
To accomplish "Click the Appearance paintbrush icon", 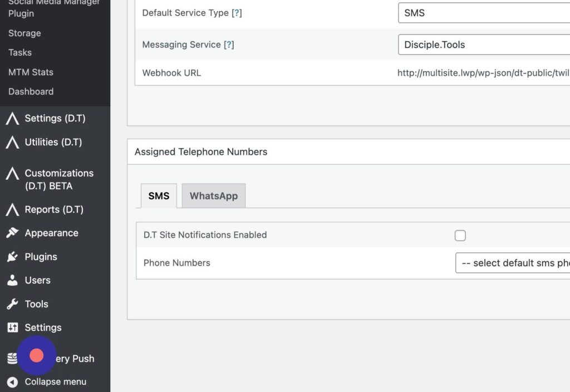I will pyautogui.click(x=12, y=233).
